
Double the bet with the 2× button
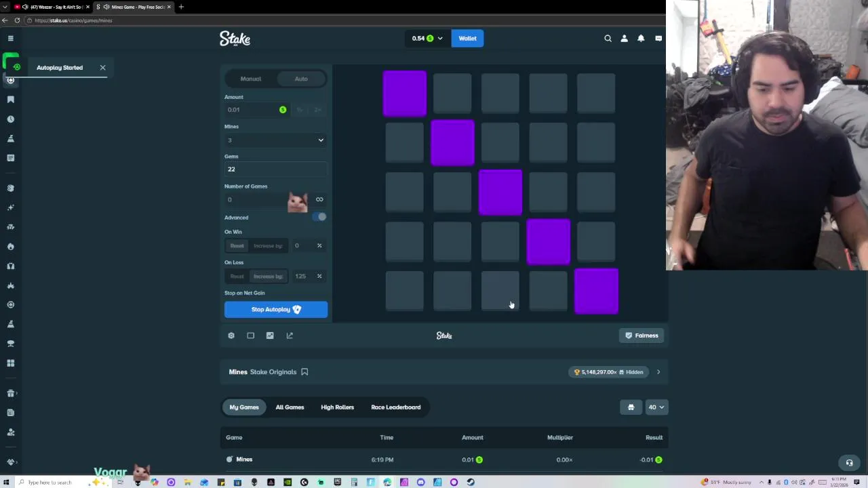click(x=317, y=110)
